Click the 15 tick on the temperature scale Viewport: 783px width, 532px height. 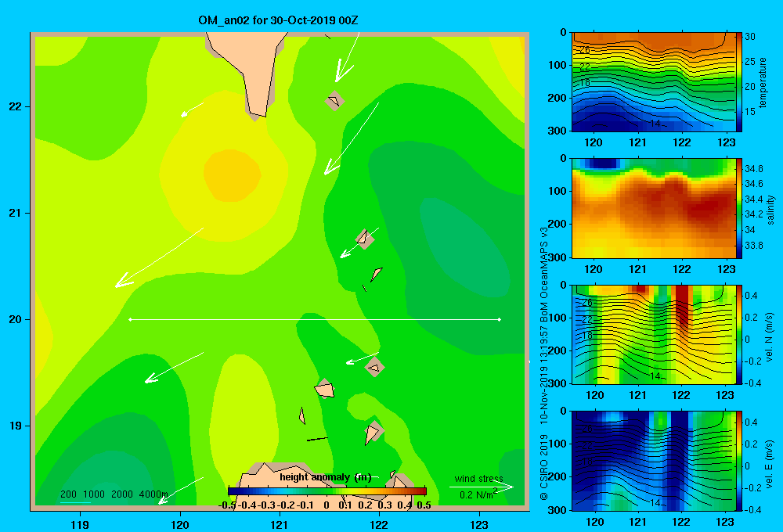click(750, 112)
